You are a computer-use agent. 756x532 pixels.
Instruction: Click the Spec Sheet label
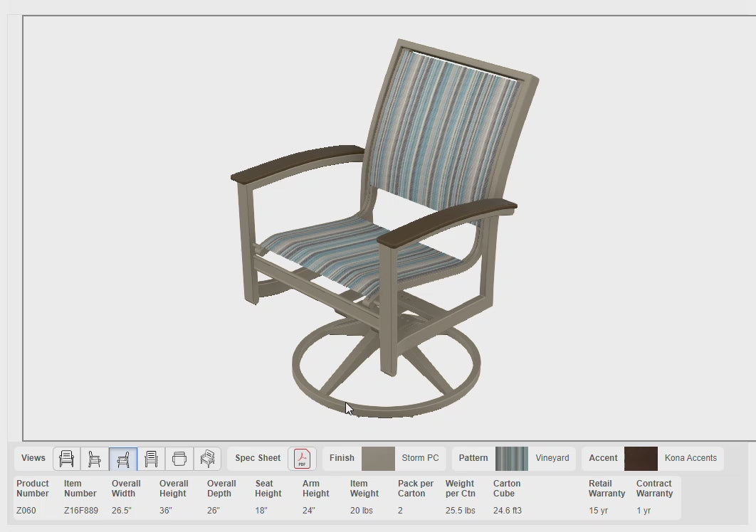pos(258,458)
